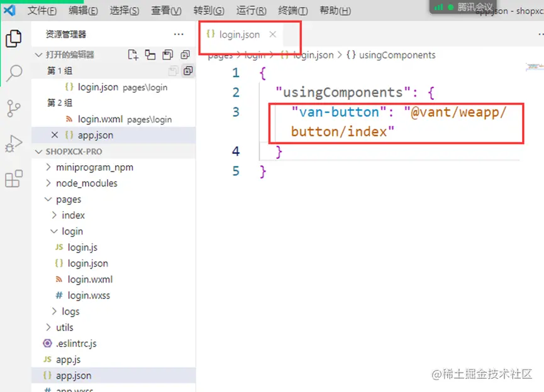Open login.wxml in the file tree
This screenshot has width=544, height=392.
pyautogui.click(x=90, y=279)
